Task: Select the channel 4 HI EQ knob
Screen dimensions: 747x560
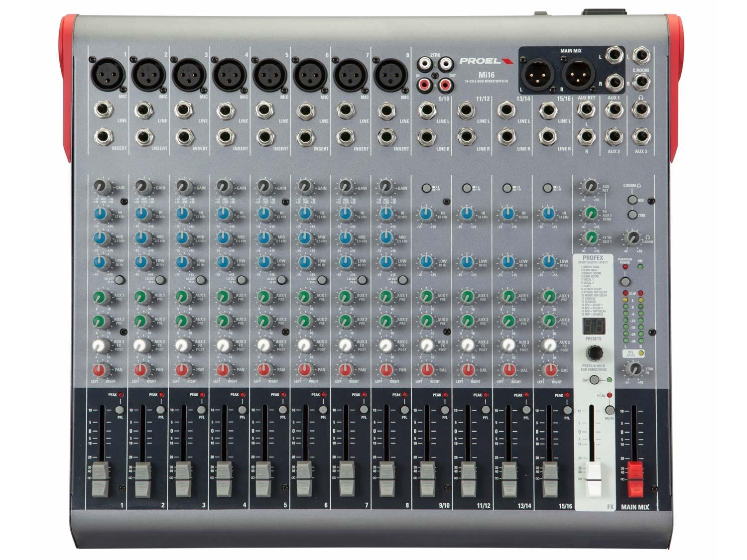Action: (222, 214)
